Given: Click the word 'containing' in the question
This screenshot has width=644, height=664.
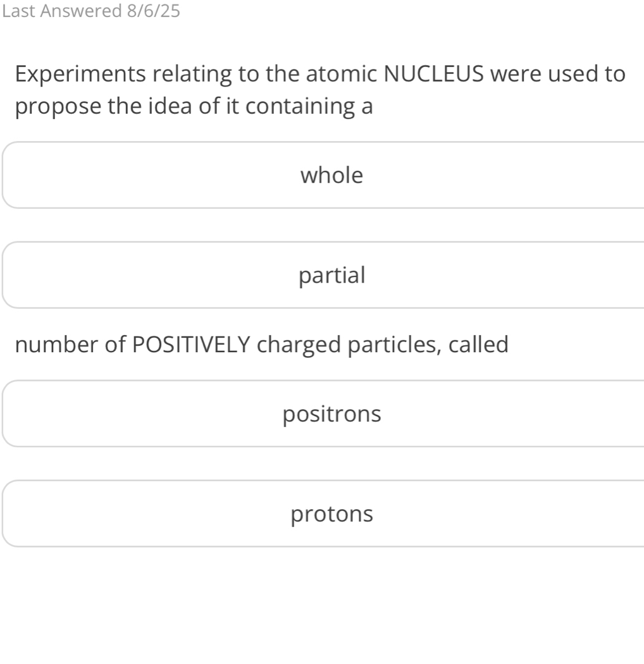Looking at the screenshot, I should [x=300, y=106].
